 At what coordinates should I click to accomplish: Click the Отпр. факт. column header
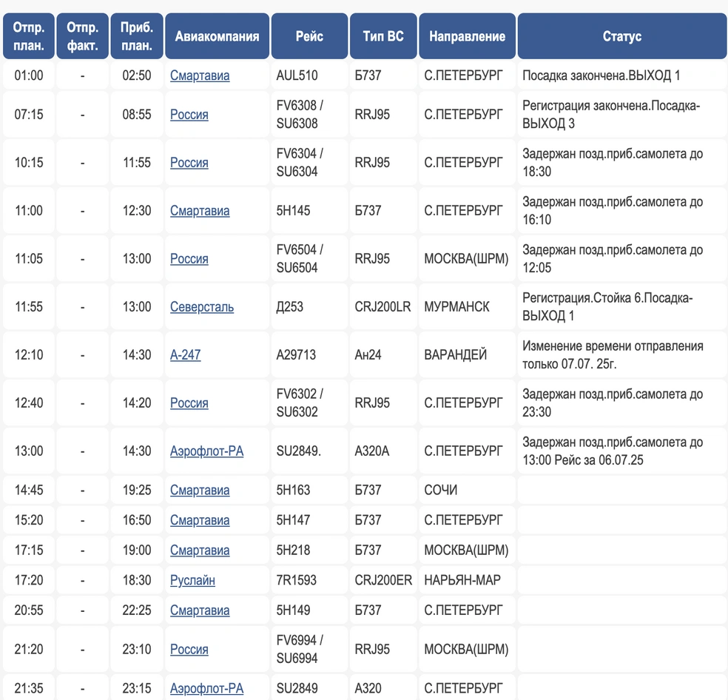click(x=82, y=36)
